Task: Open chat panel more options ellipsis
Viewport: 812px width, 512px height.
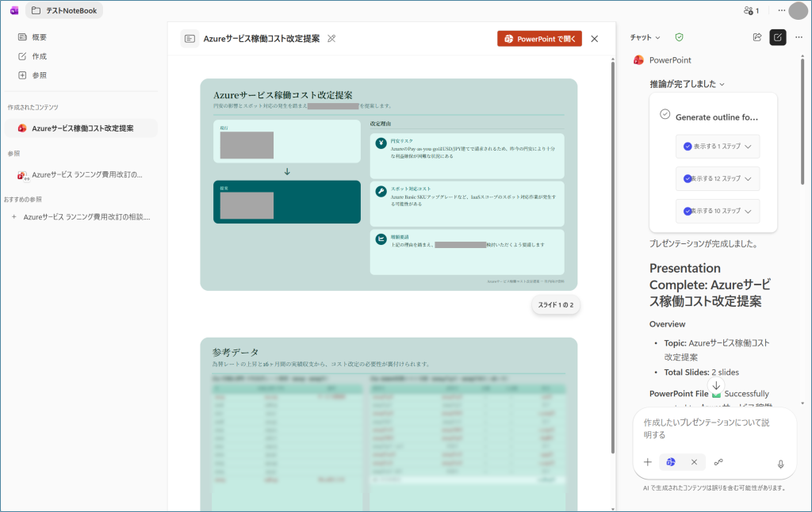Action: (799, 37)
